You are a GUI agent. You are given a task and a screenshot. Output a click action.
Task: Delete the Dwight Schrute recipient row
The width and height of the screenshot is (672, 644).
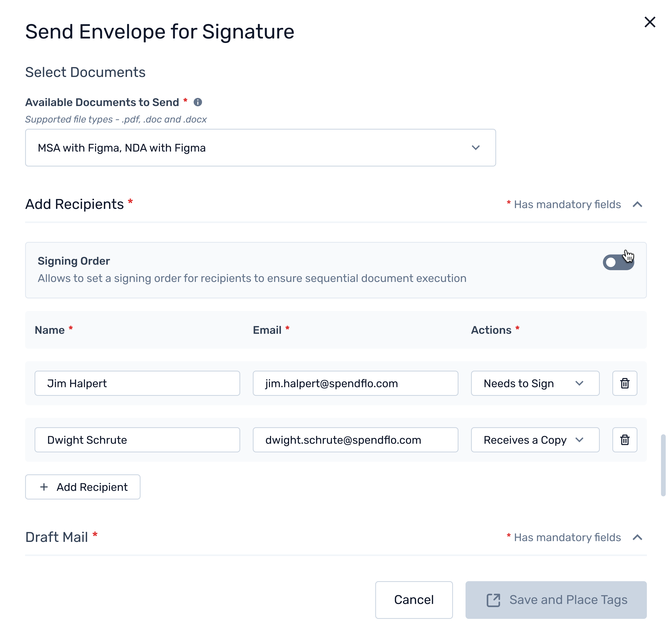pyautogui.click(x=625, y=440)
